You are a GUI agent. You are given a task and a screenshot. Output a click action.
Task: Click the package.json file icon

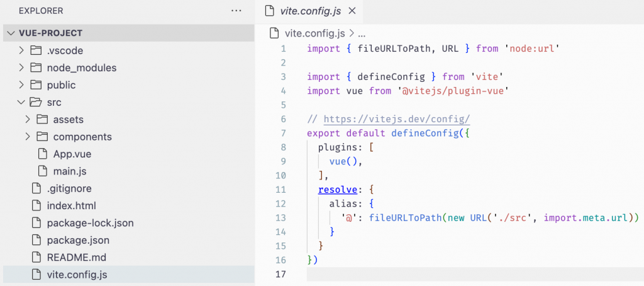click(36, 240)
